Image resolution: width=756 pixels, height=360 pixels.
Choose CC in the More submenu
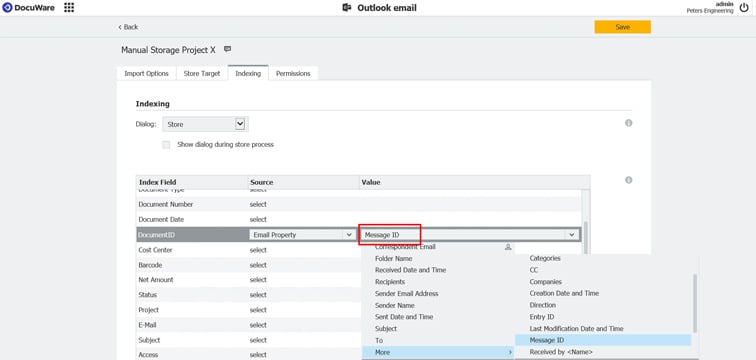tap(534, 270)
